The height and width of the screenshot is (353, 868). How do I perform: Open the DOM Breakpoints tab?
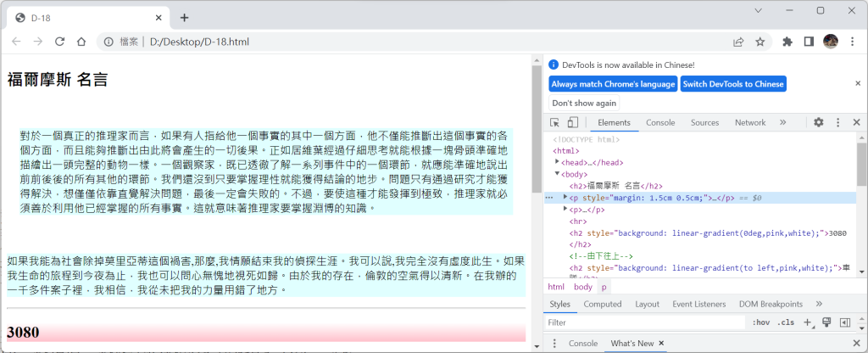771,304
